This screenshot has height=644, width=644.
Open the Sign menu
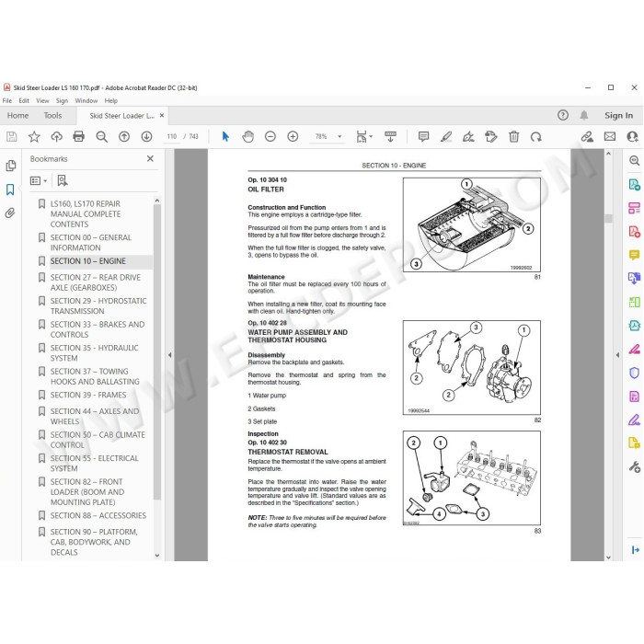(62, 100)
